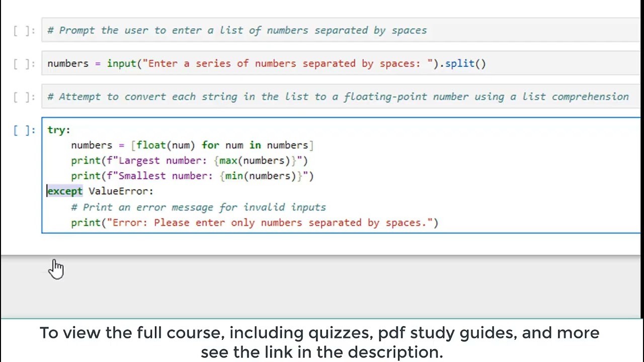Click the comment 'Print an error message for invalid inputs'

pos(198,207)
